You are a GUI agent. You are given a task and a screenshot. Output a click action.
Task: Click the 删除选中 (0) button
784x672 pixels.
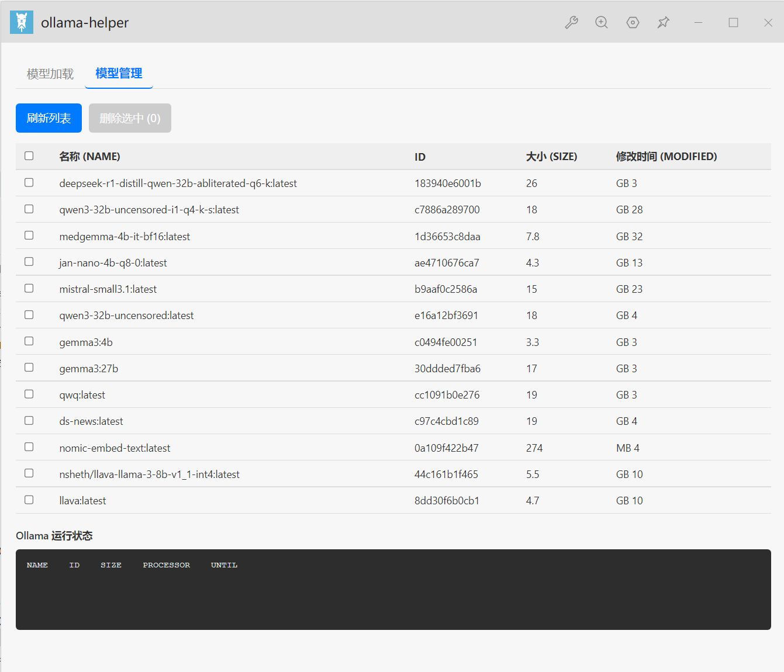tap(130, 118)
